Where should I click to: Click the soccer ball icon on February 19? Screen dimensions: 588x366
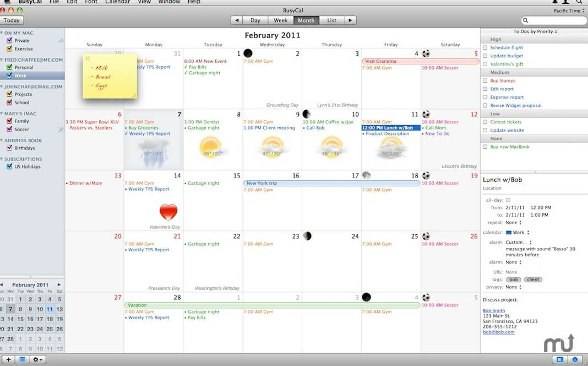tap(426, 175)
